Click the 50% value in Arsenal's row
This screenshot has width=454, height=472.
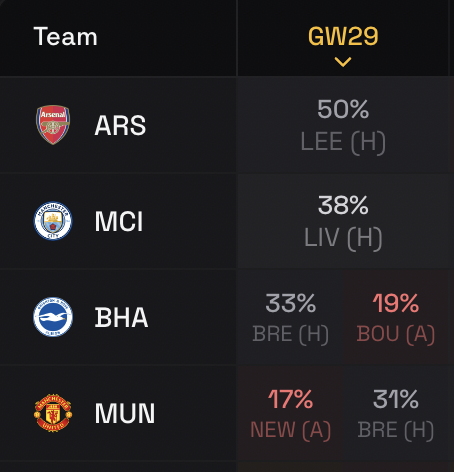click(x=343, y=109)
